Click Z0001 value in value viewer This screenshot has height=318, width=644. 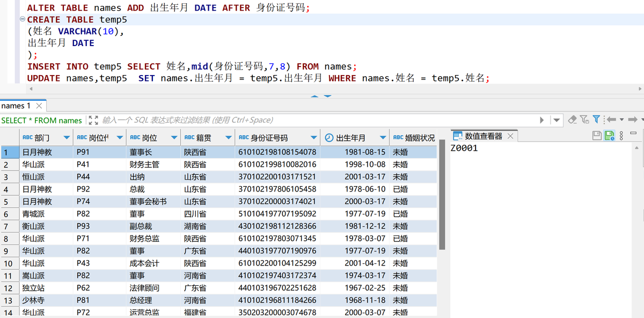point(464,149)
